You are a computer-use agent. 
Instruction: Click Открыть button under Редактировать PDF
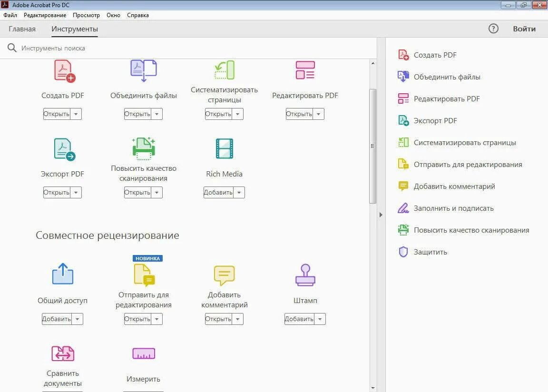point(299,114)
